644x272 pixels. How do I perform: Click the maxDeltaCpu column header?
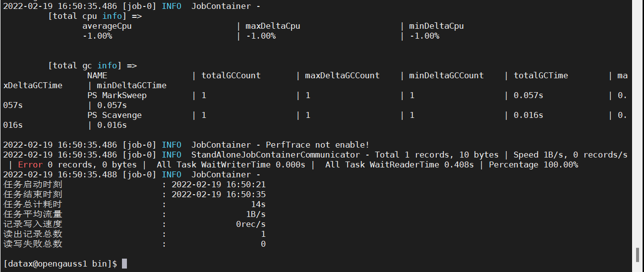273,26
